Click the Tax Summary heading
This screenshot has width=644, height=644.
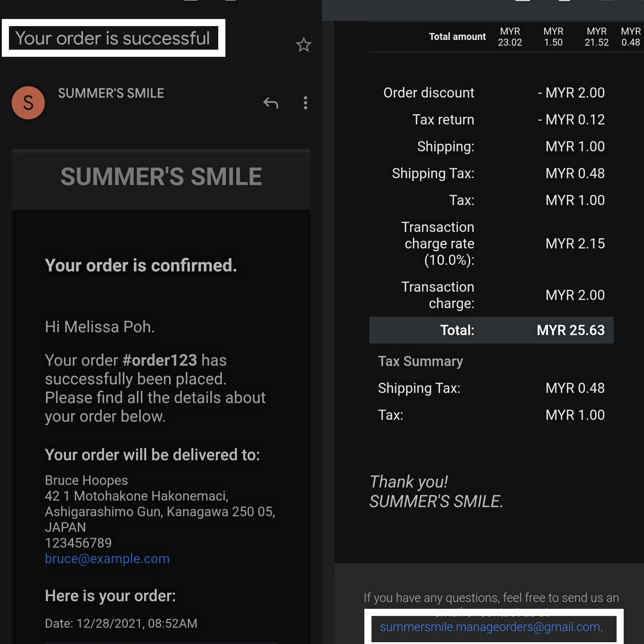[420, 361]
